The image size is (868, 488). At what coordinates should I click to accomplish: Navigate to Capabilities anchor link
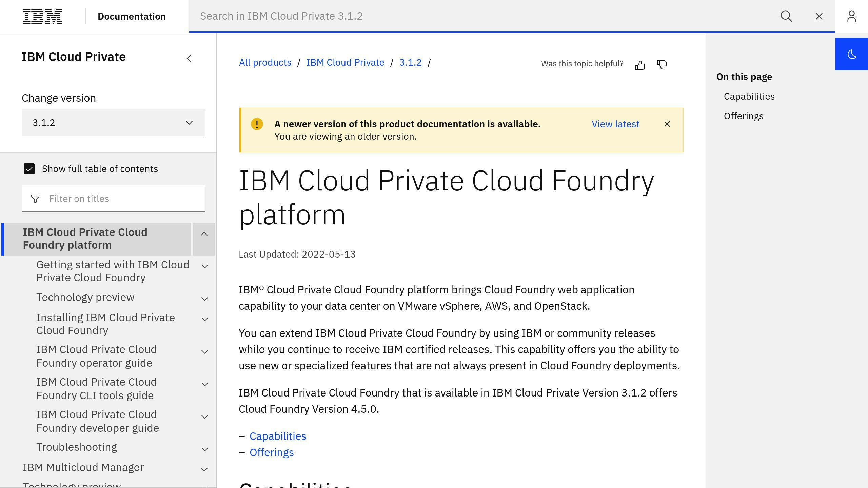click(278, 435)
